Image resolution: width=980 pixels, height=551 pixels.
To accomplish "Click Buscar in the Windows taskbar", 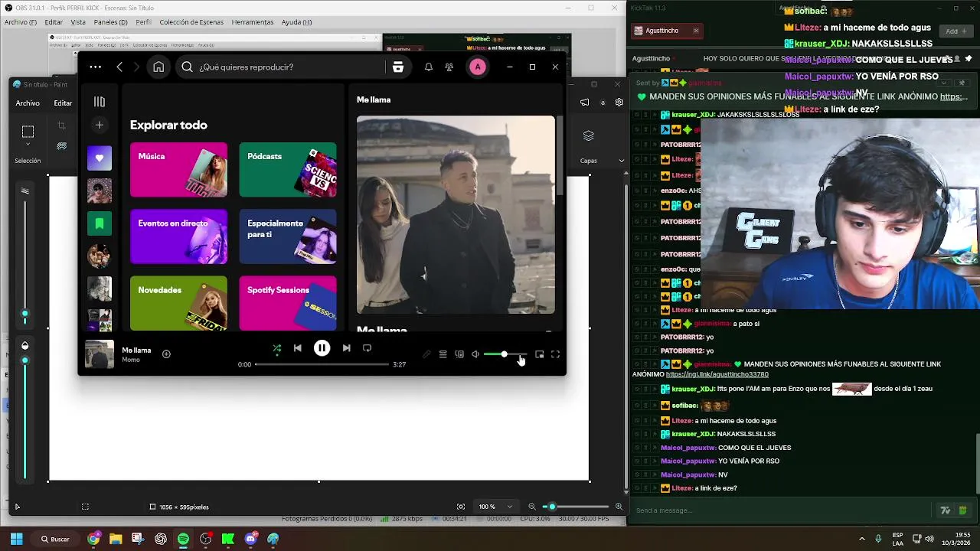I will click(x=55, y=539).
